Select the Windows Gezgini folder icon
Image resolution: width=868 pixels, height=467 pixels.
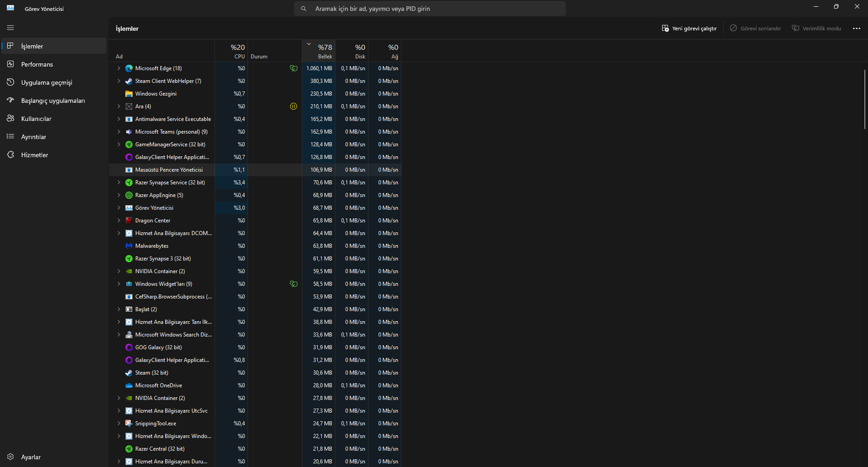129,94
